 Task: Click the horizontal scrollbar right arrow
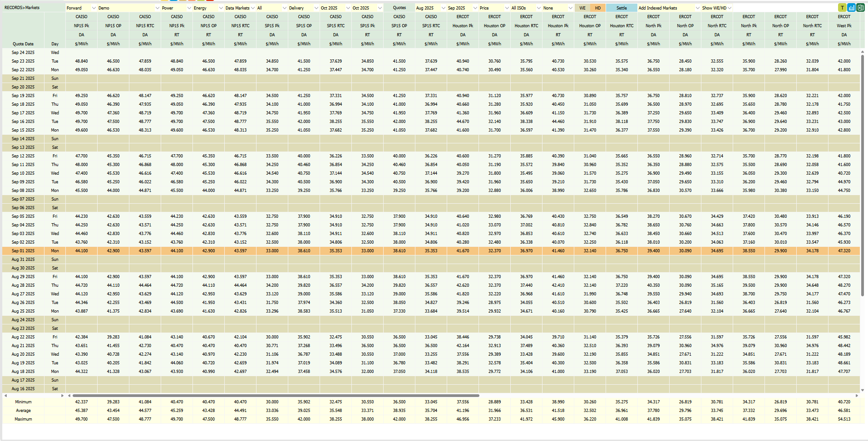point(857,396)
